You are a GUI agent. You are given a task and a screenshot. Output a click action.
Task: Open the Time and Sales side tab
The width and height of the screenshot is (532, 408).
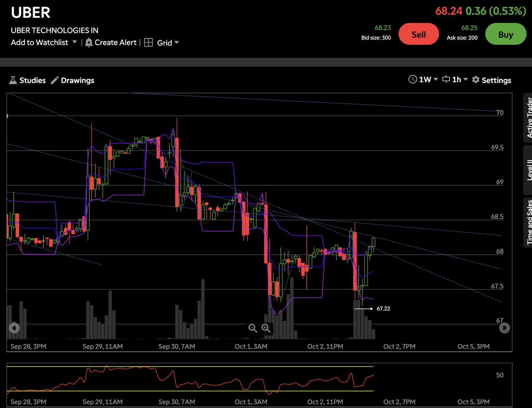(528, 222)
